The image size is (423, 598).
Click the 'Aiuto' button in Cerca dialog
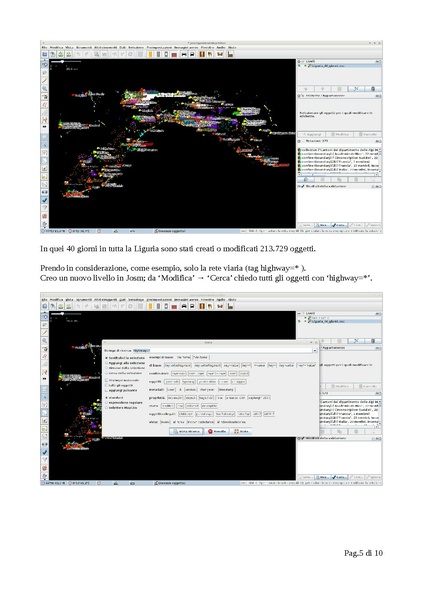pyautogui.click(x=241, y=431)
